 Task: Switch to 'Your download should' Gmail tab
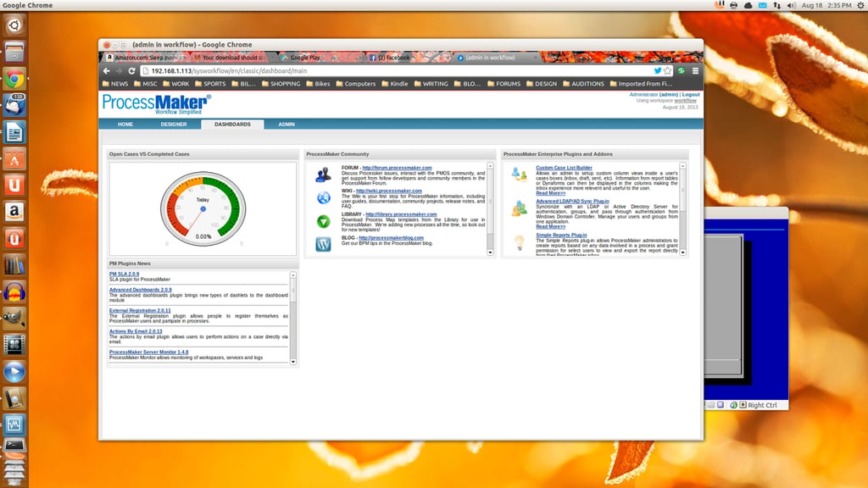pos(232,58)
